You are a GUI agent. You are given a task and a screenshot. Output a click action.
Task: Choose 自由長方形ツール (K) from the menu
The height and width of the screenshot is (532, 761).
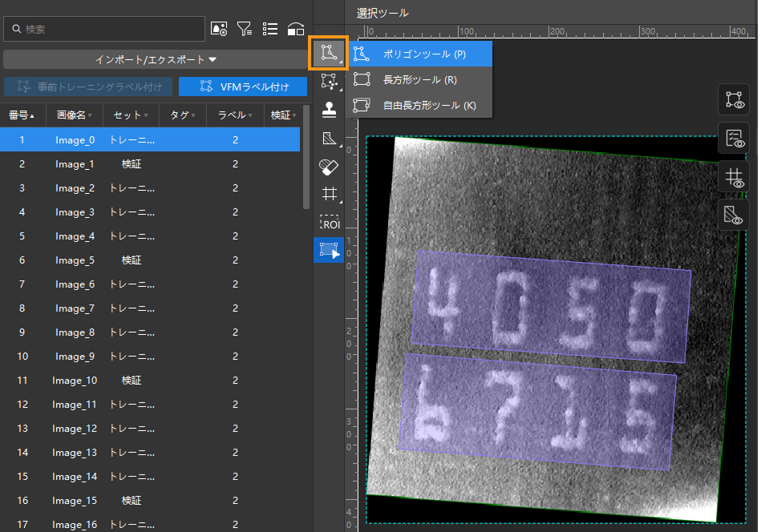[428, 105]
